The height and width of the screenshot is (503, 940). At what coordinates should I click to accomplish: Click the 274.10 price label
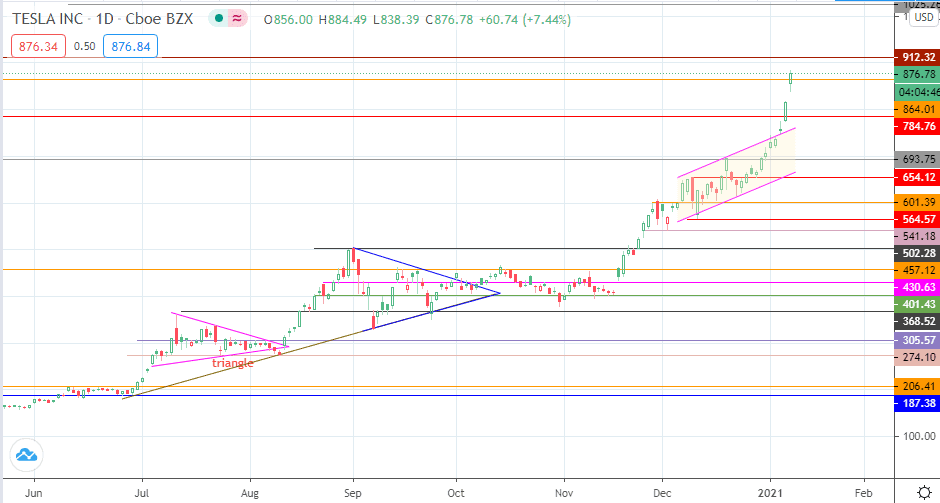point(917,357)
